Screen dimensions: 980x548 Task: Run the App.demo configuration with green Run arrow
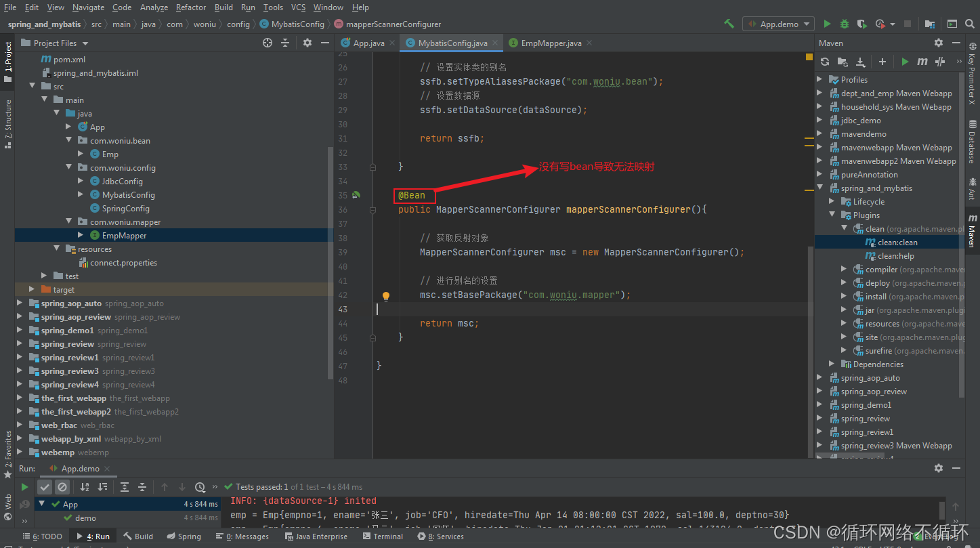point(827,23)
